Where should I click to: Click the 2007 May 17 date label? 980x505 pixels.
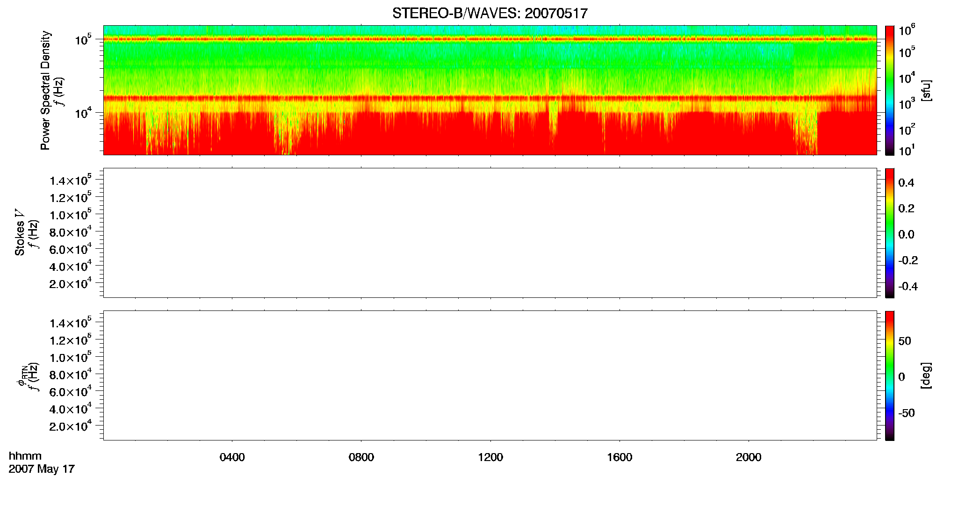tap(42, 469)
